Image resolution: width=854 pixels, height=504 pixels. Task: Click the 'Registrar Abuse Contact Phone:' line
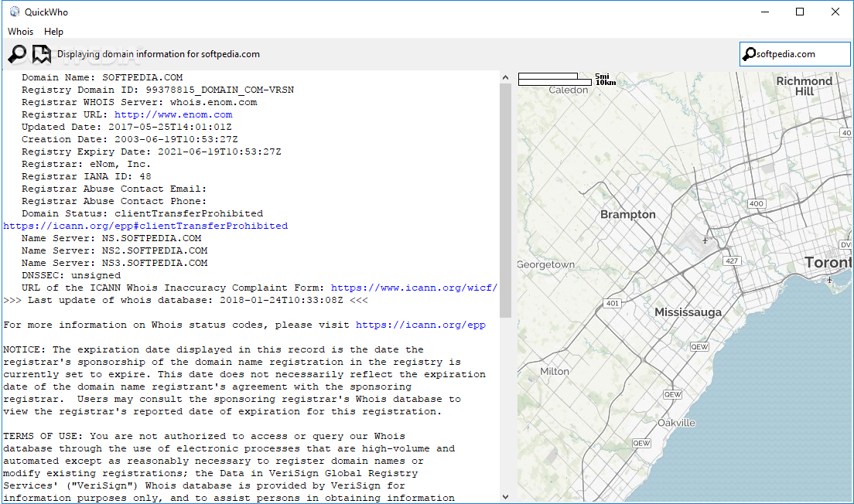tap(114, 202)
